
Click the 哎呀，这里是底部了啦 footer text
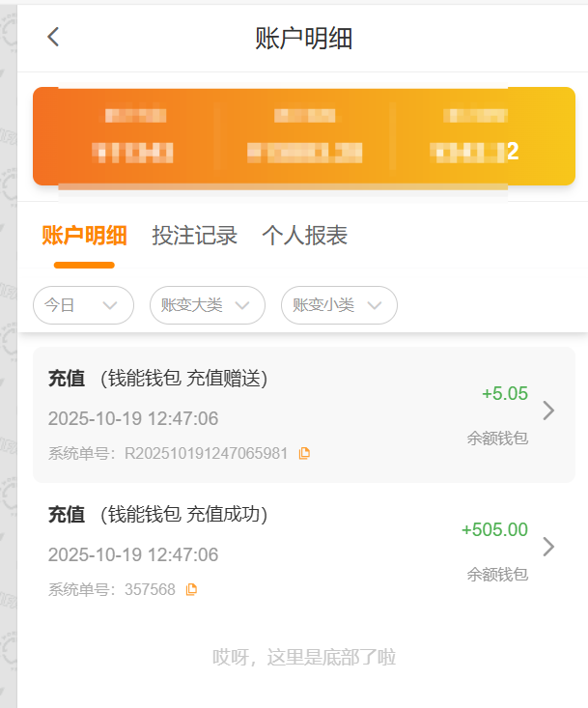pyautogui.click(x=303, y=658)
